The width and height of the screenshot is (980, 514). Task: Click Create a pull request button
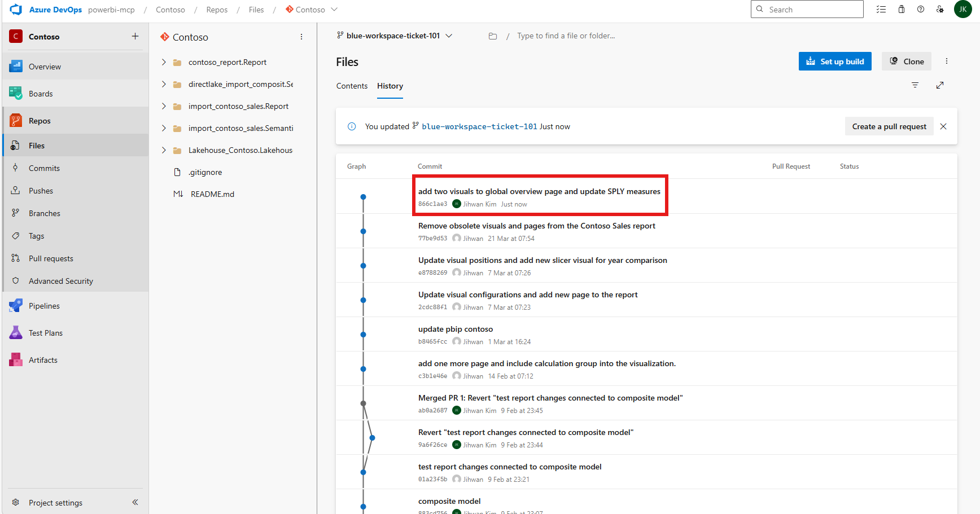tap(889, 126)
